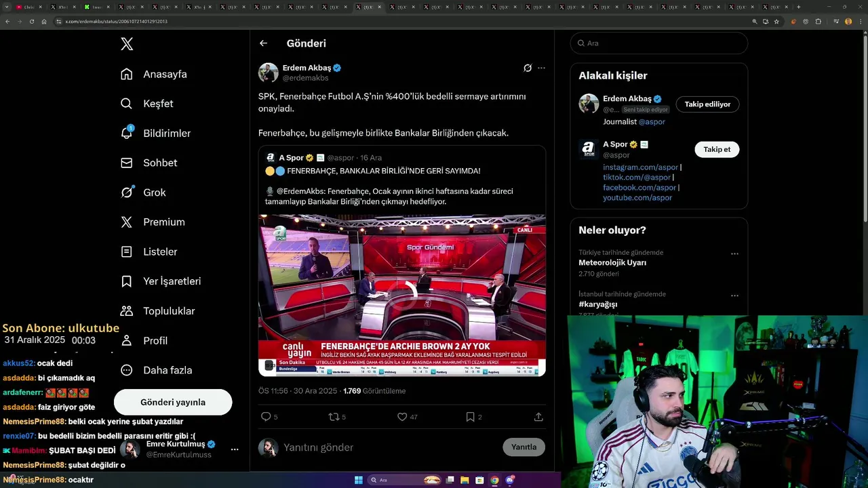Open more options for Meteorolojik Uyarı trend

tap(734, 253)
